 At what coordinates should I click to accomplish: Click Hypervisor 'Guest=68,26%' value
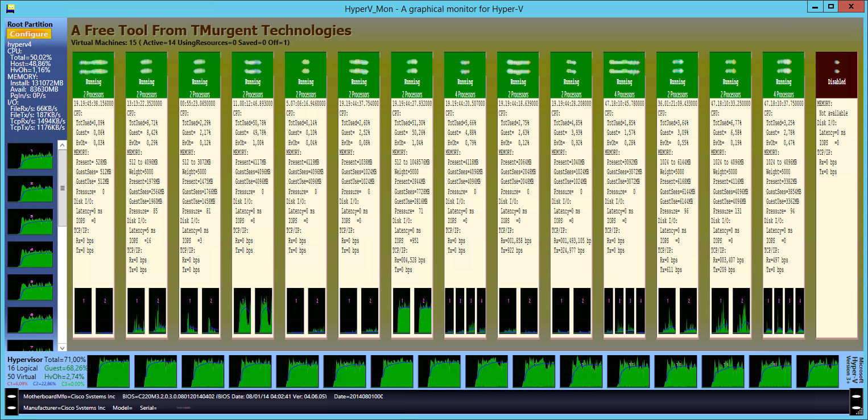pyautogui.click(x=66, y=368)
